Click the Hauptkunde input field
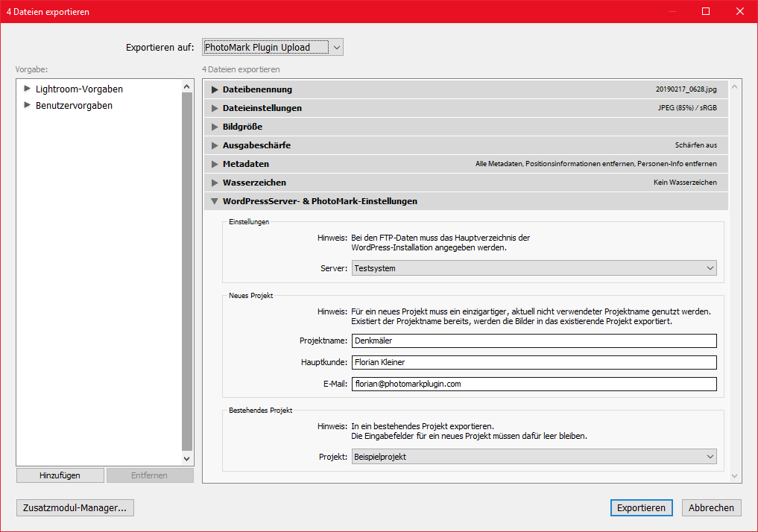The height and width of the screenshot is (532, 758). point(534,362)
